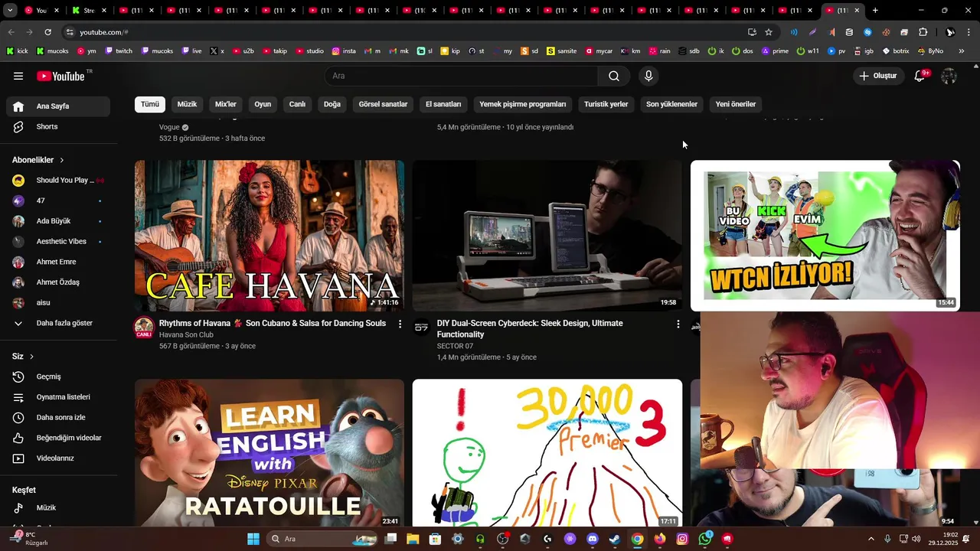This screenshot has height=551, width=980.
Task: Open the tab search dropdown arrow
Action: pos(10,11)
